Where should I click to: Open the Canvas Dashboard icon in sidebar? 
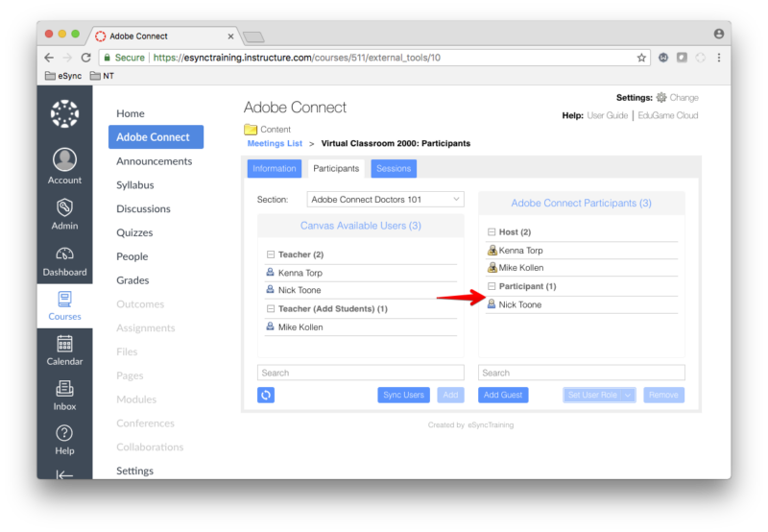click(64, 255)
